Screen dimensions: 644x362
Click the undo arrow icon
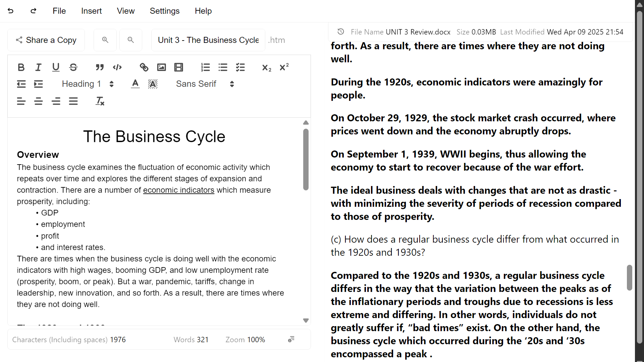point(11,11)
